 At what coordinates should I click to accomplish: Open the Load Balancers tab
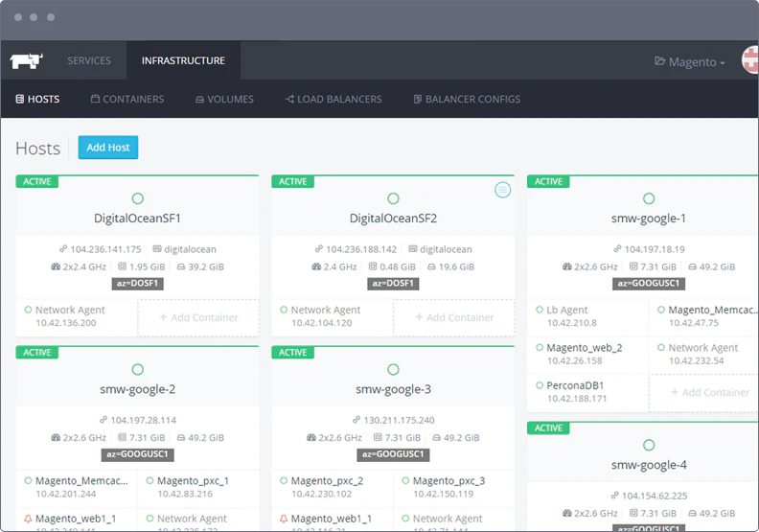[x=333, y=100]
